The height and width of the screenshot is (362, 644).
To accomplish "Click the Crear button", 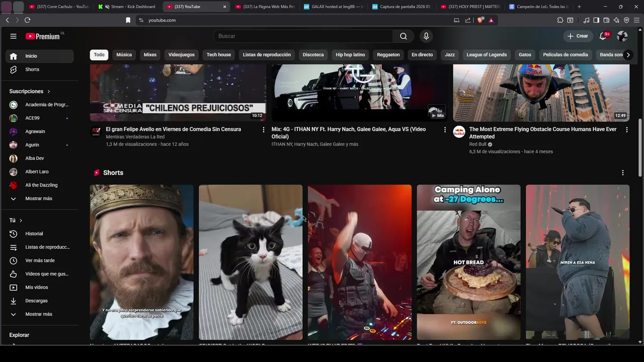I will click(578, 36).
